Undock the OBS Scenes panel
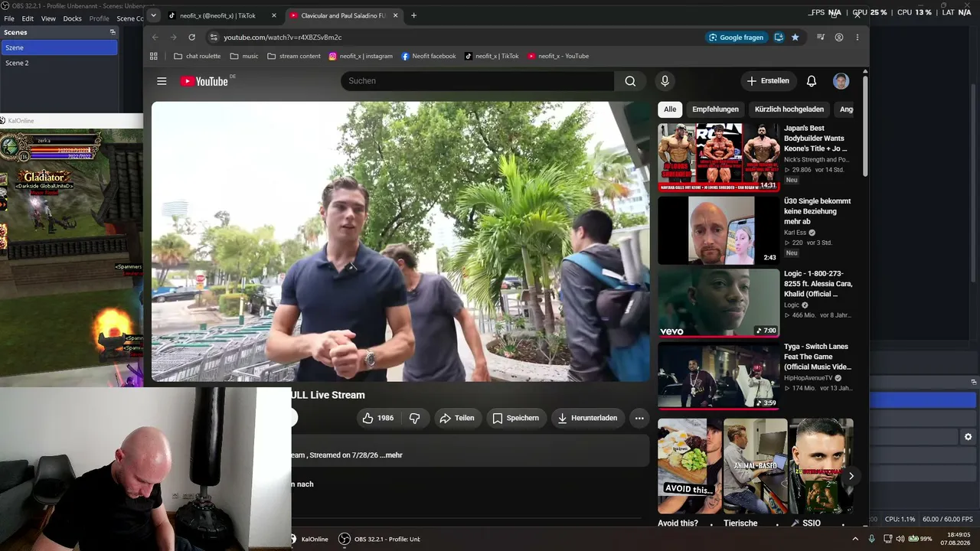Image resolution: width=980 pixels, height=551 pixels. coord(113,32)
